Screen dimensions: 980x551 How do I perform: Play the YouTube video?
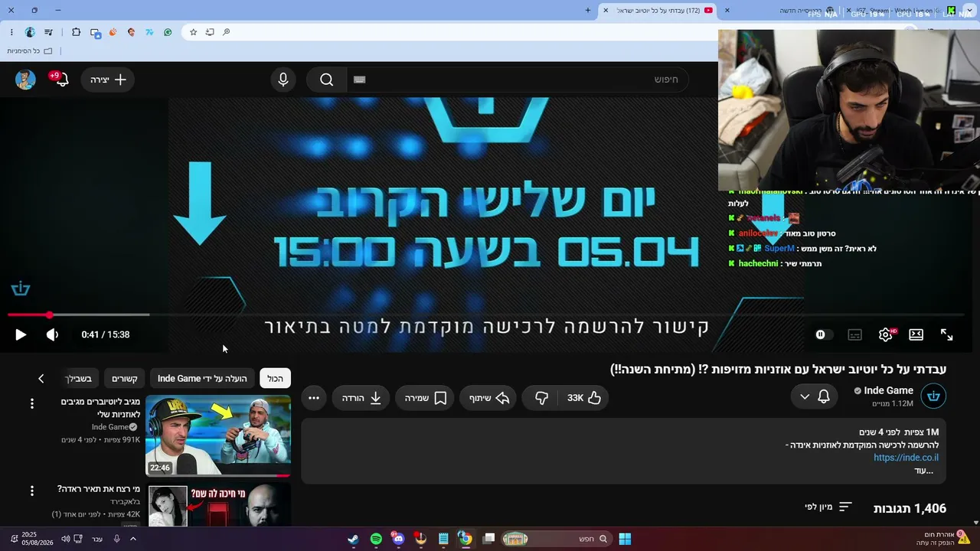(21, 334)
